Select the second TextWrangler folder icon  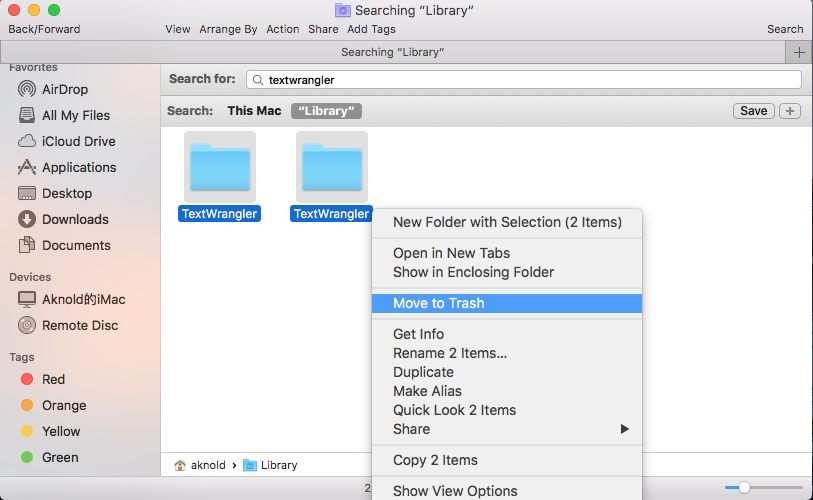[332, 167]
